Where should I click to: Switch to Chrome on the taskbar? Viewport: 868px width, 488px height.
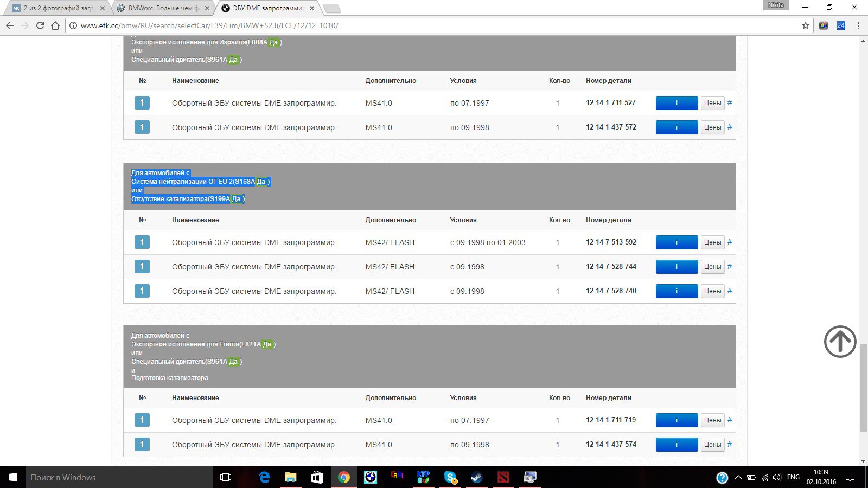tap(344, 477)
